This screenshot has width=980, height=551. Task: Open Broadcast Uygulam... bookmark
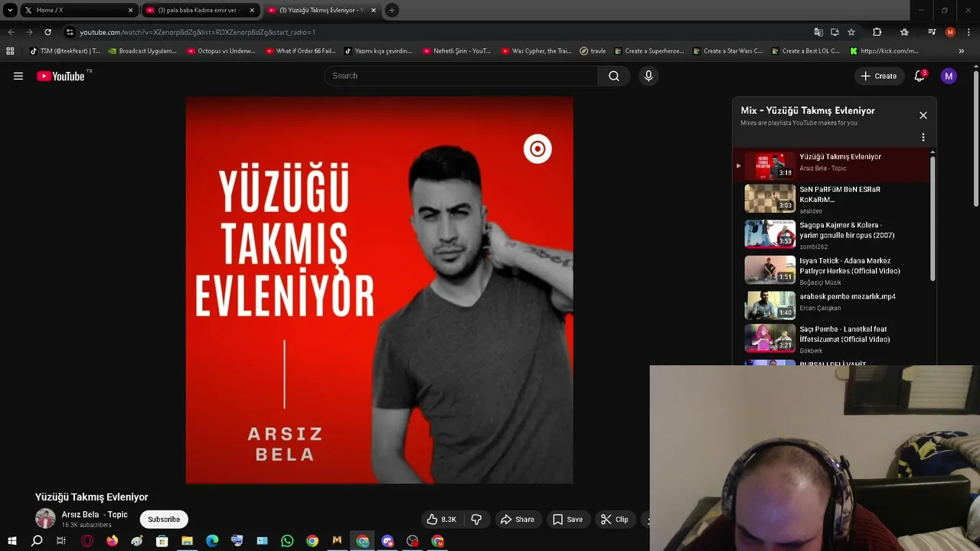click(143, 51)
